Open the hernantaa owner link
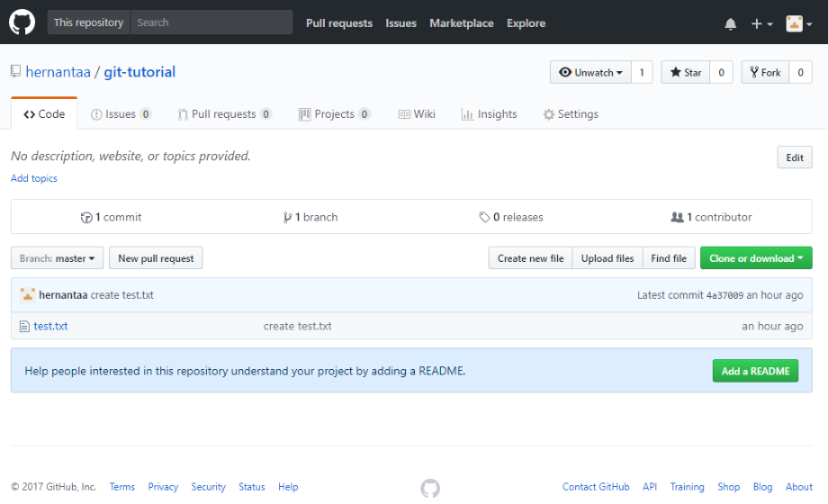828x504 pixels. (x=58, y=72)
